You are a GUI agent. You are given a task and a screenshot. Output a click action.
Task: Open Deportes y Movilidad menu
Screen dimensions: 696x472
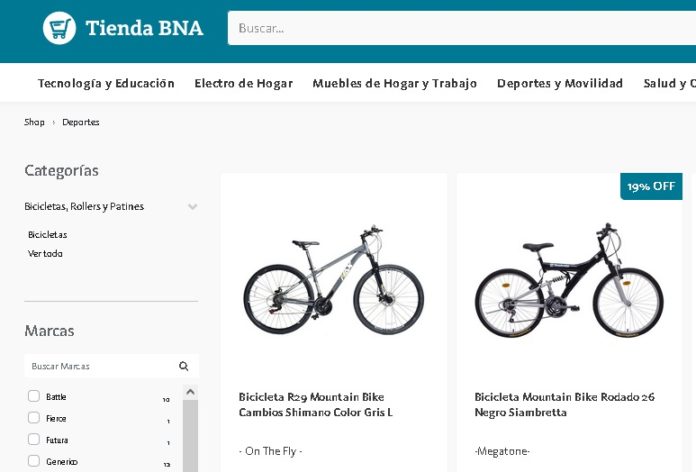point(559,83)
